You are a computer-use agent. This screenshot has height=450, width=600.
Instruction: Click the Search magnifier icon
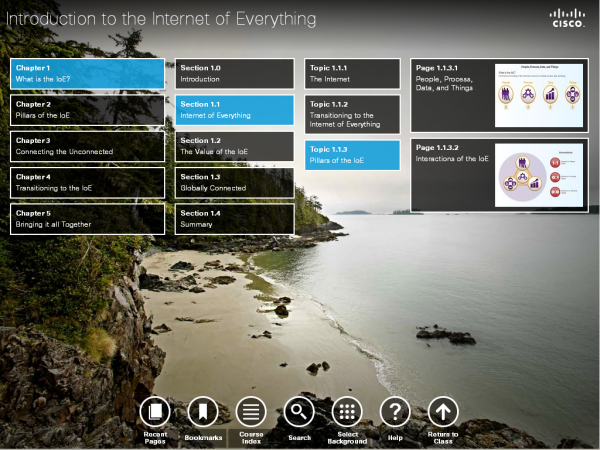(299, 410)
